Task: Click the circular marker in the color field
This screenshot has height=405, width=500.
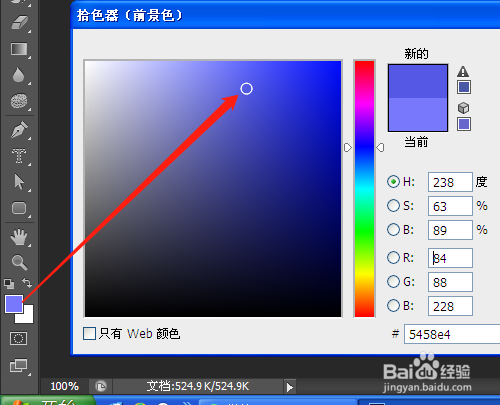Action: [246, 89]
